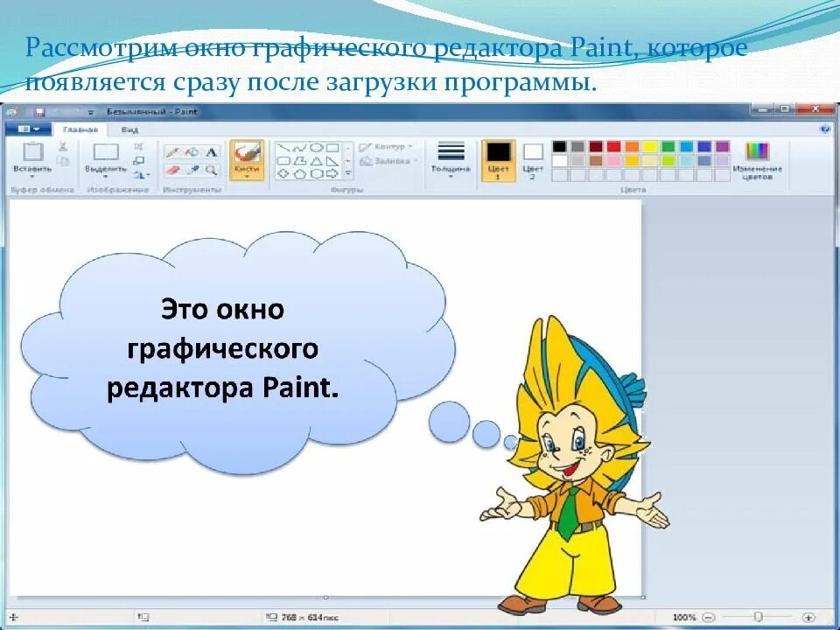Minimize the Paint window
840x630 pixels.
(x=763, y=110)
